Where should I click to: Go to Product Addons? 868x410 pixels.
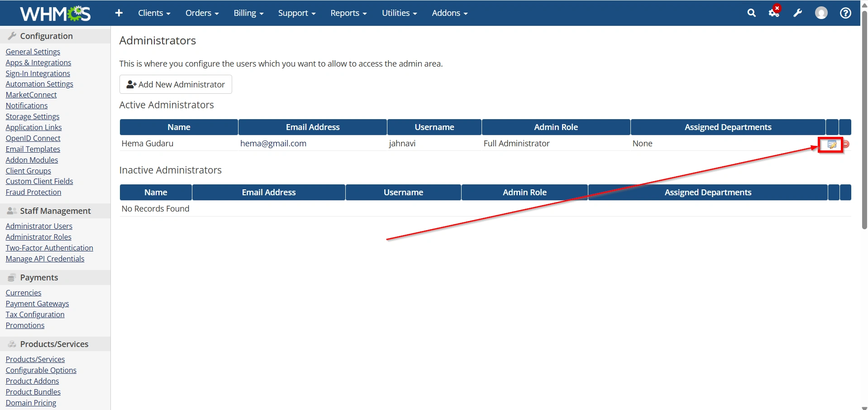coord(32,381)
